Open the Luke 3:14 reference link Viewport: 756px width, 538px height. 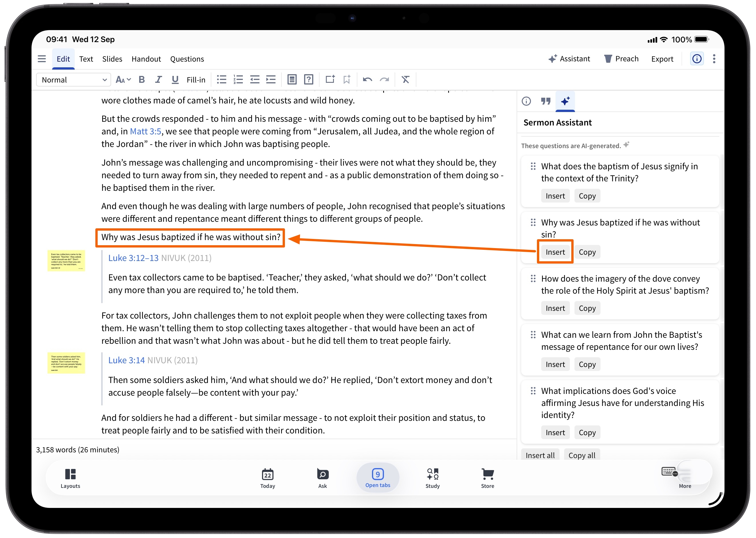click(x=127, y=360)
